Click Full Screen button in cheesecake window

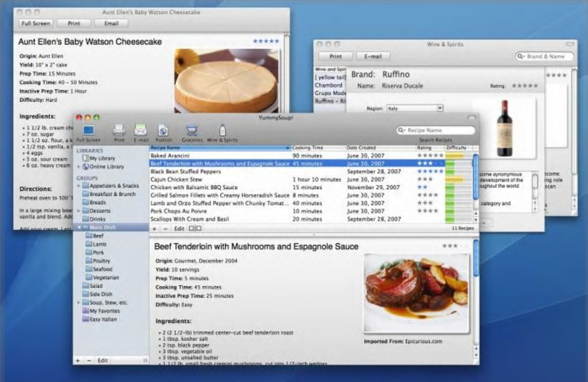point(36,23)
